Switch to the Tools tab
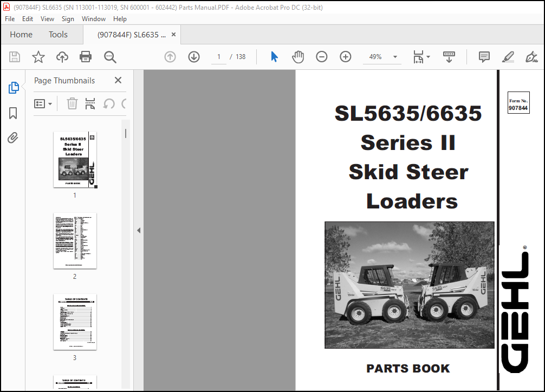 click(x=58, y=35)
